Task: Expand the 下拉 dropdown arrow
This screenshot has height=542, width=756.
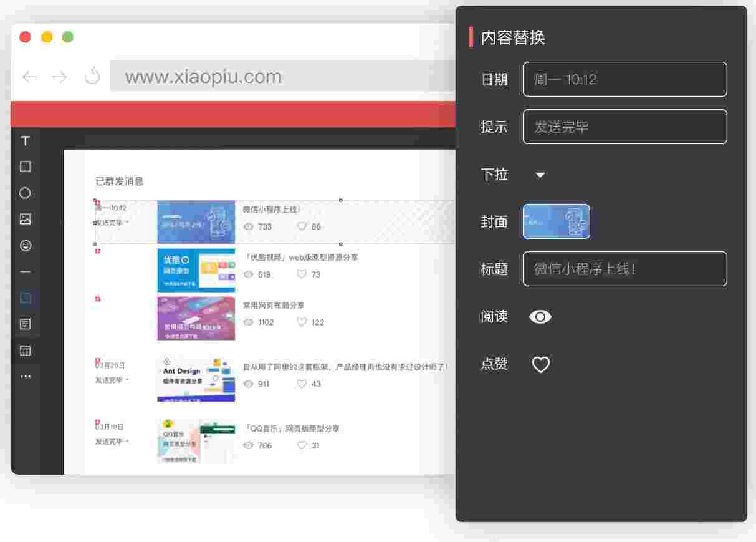Action: pos(540,175)
